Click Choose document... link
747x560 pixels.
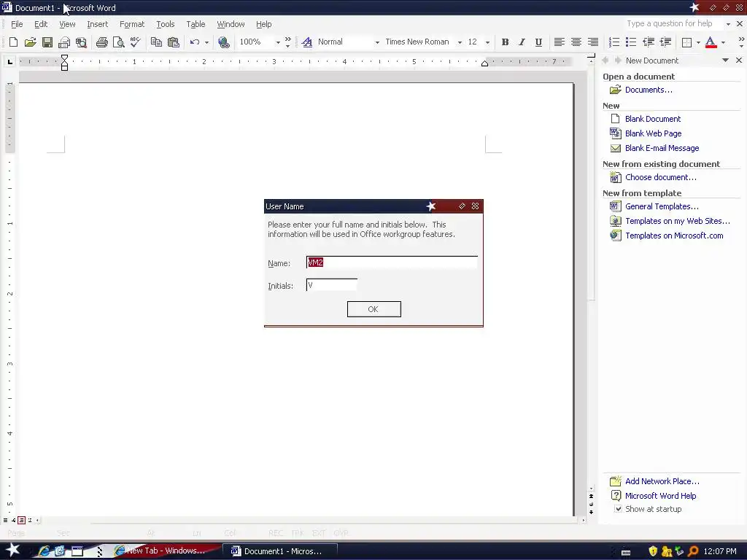coord(661,177)
